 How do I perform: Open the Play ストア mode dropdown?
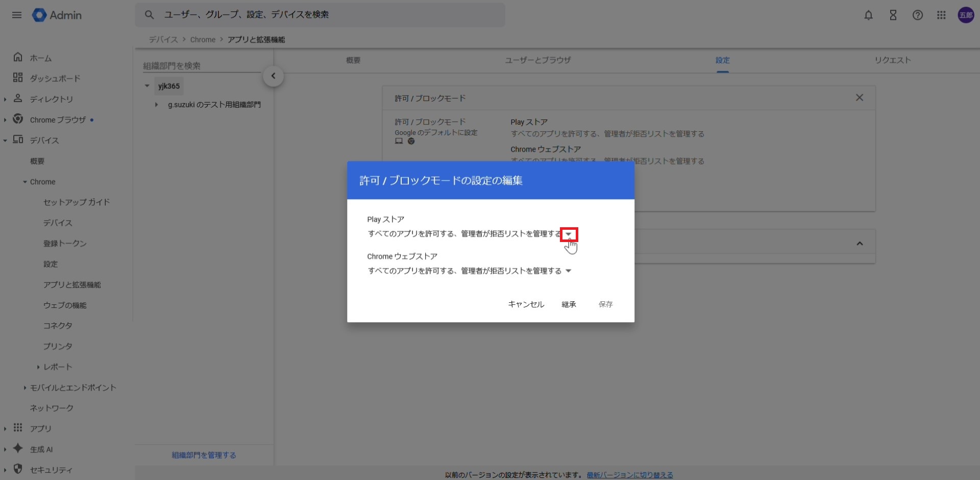pos(568,234)
